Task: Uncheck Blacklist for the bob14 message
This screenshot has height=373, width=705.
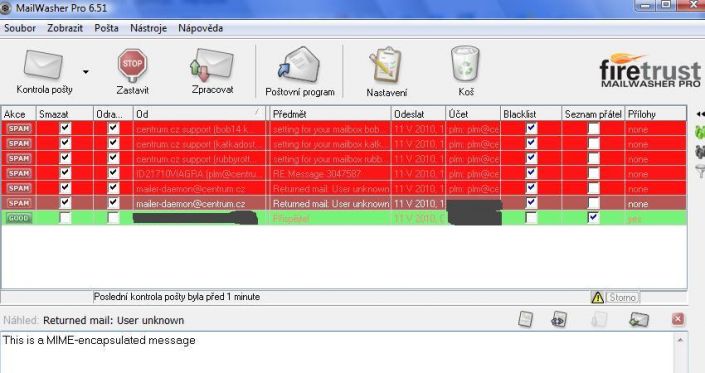Action: pos(531,128)
